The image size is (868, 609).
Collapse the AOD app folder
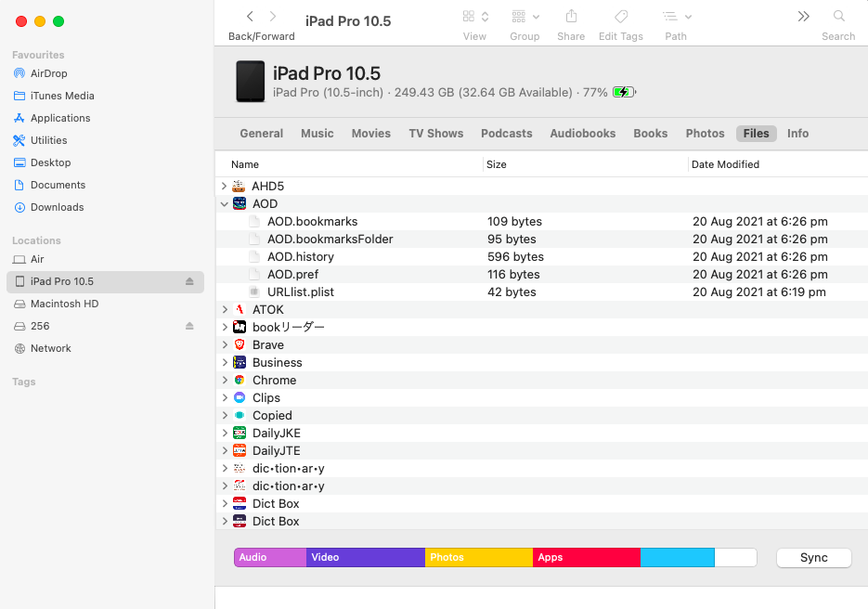tap(225, 203)
